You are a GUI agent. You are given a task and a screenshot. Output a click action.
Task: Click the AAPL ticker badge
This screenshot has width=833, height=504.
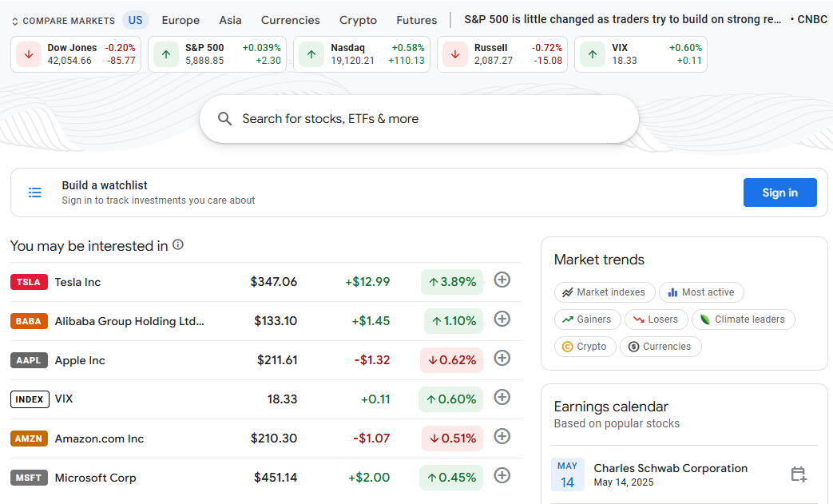pos(29,360)
